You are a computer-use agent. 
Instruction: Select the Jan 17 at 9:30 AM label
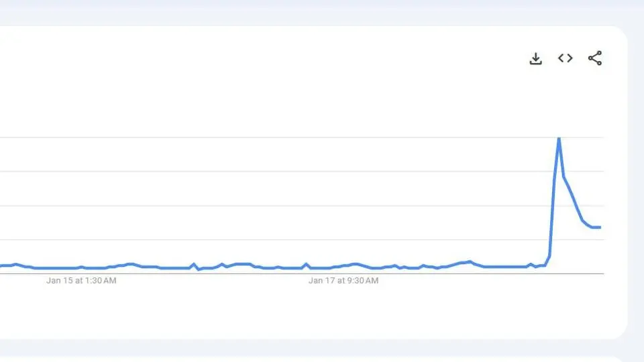(343, 281)
